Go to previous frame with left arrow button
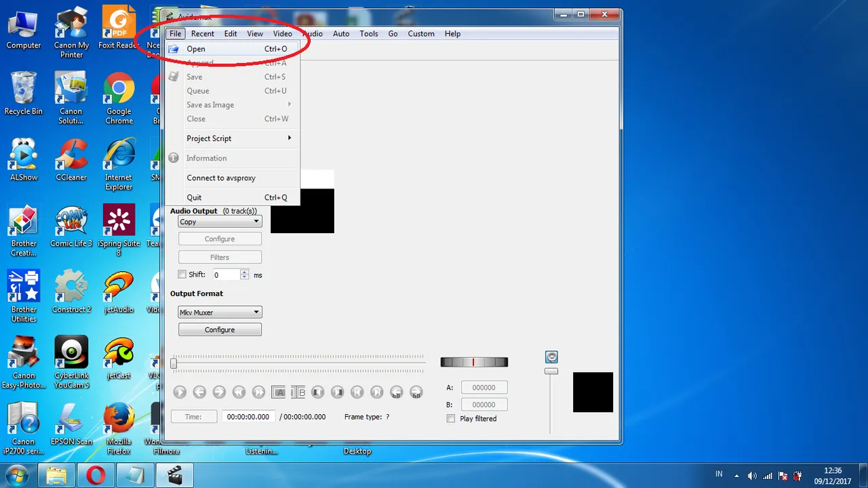The image size is (868, 488). (x=199, y=392)
